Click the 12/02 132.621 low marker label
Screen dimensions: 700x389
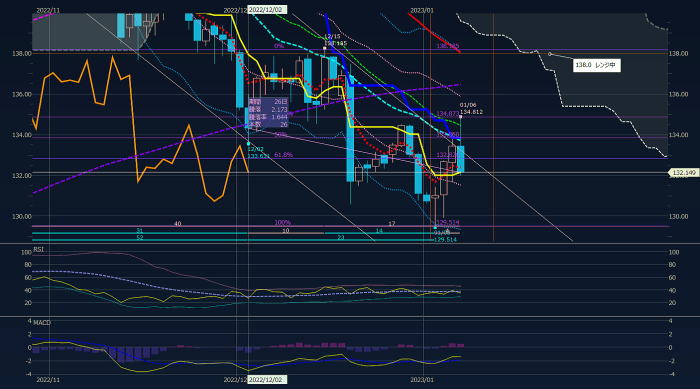click(259, 152)
